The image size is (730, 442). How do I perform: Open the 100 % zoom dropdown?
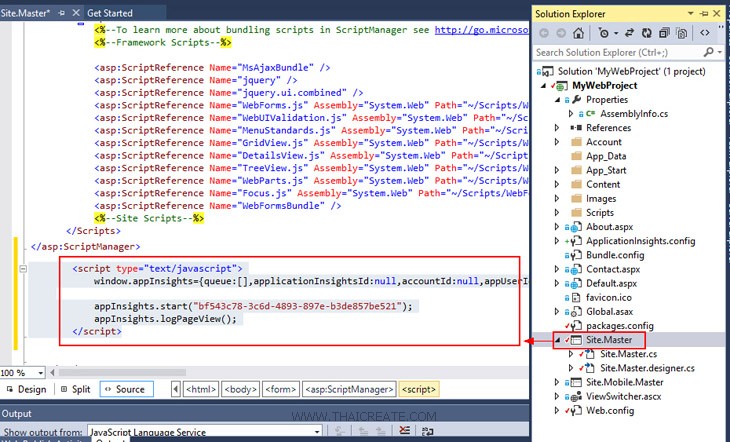point(41,373)
